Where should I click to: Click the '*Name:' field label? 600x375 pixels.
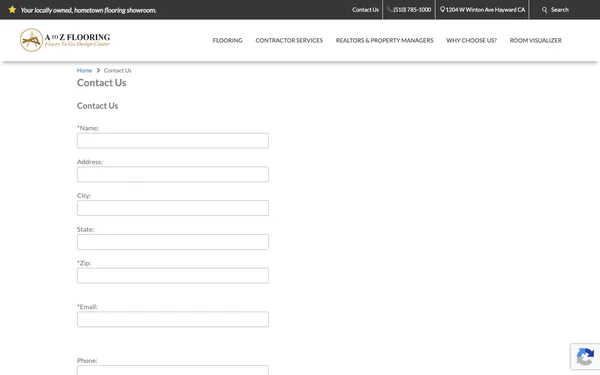(88, 128)
